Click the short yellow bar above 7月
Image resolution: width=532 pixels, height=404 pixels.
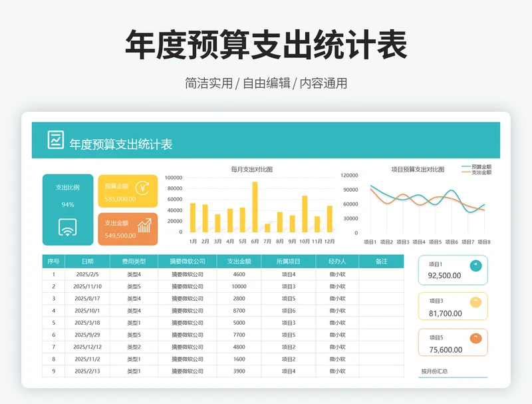click(267, 228)
